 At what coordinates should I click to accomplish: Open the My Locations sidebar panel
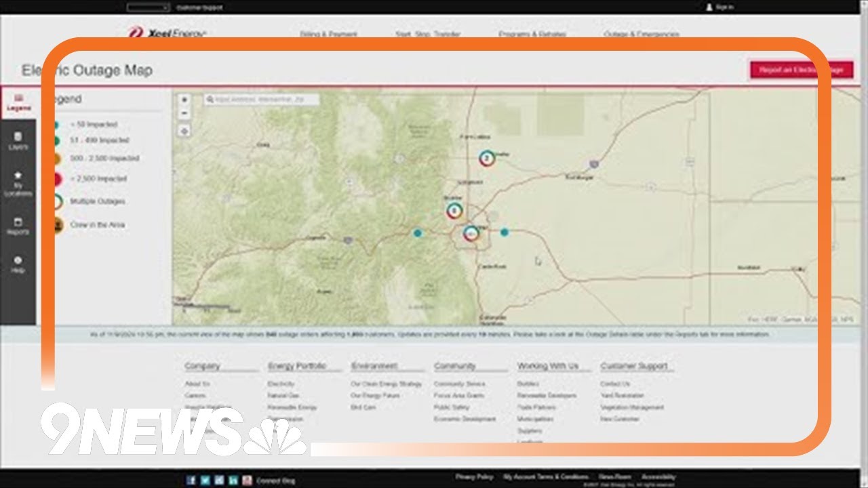(x=18, y=184)
